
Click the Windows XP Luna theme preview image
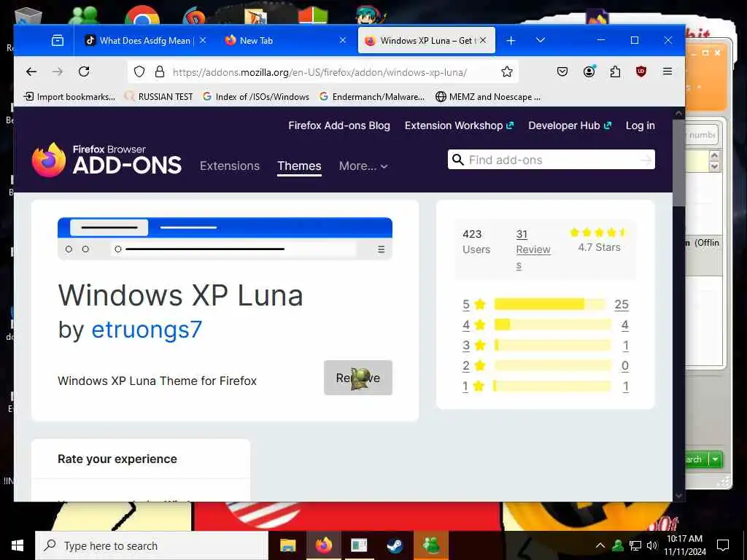[225, 238]
